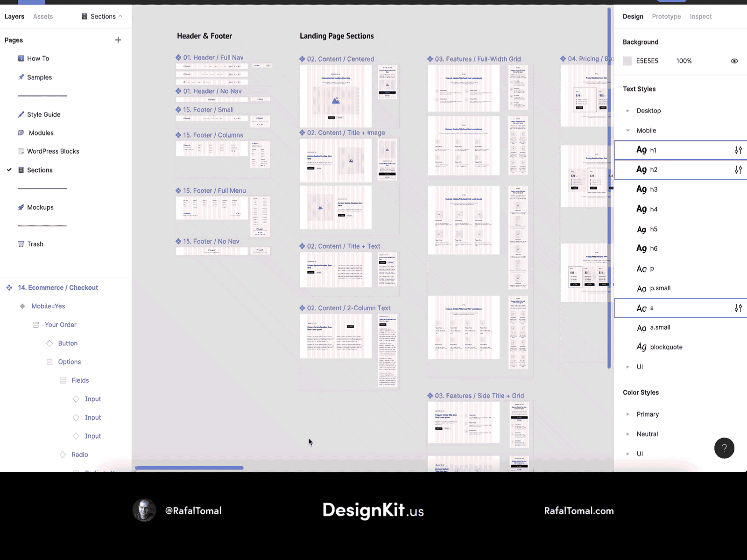The height and width of the screenshot is (560, 747).
Task: Click the Modules page icon
Action: coord(21,133)
